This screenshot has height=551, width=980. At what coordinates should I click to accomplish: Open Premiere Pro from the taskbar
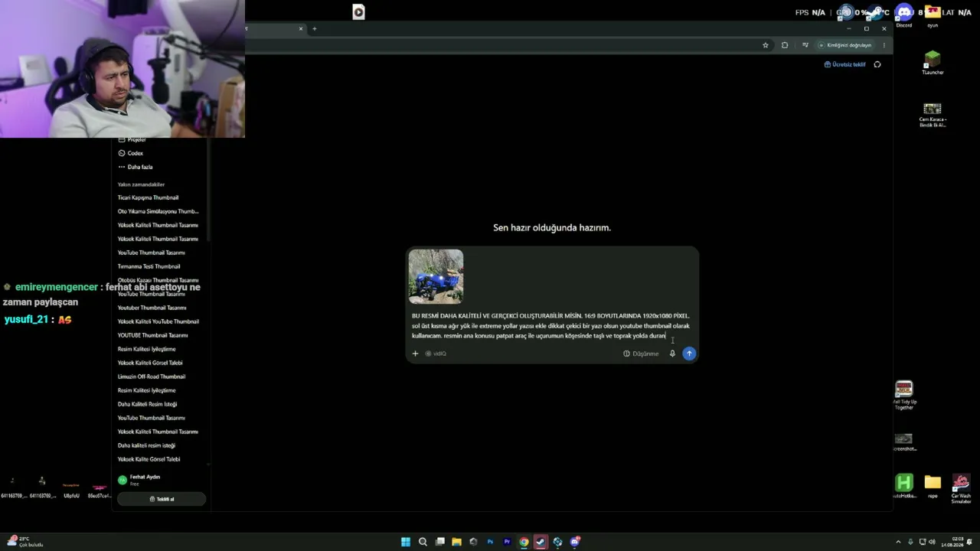click(x=507, y=542)
